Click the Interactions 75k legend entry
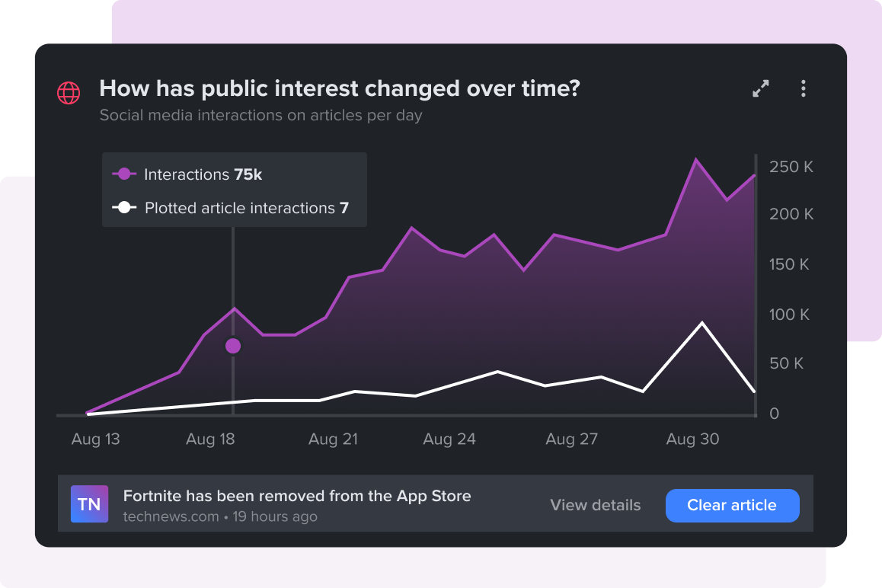This screenshot has height=588, width=882. pyautogui.click(x=203, y=174)
